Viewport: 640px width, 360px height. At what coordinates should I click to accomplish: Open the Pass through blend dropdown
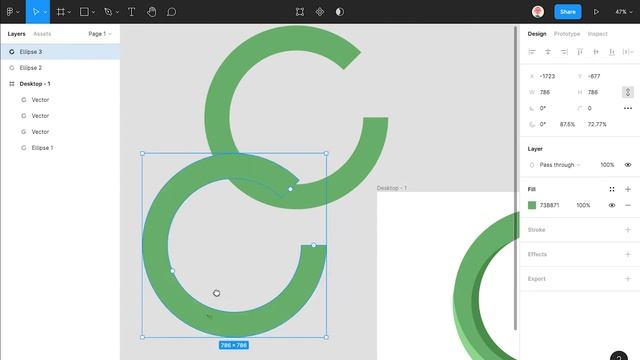pyautogui.click(x=560, y=165)
